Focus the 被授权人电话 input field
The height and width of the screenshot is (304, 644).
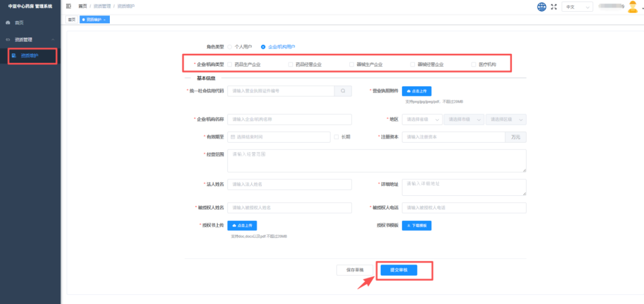(464, 208)
